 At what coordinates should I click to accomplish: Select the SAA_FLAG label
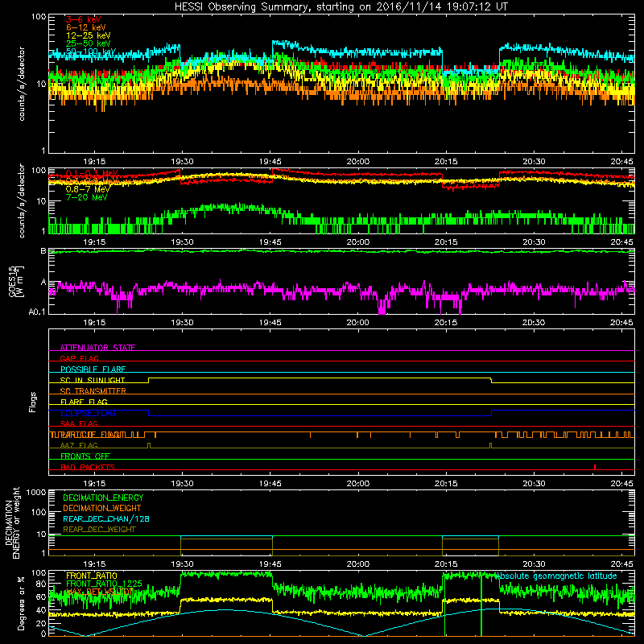(x=79, y=423)
